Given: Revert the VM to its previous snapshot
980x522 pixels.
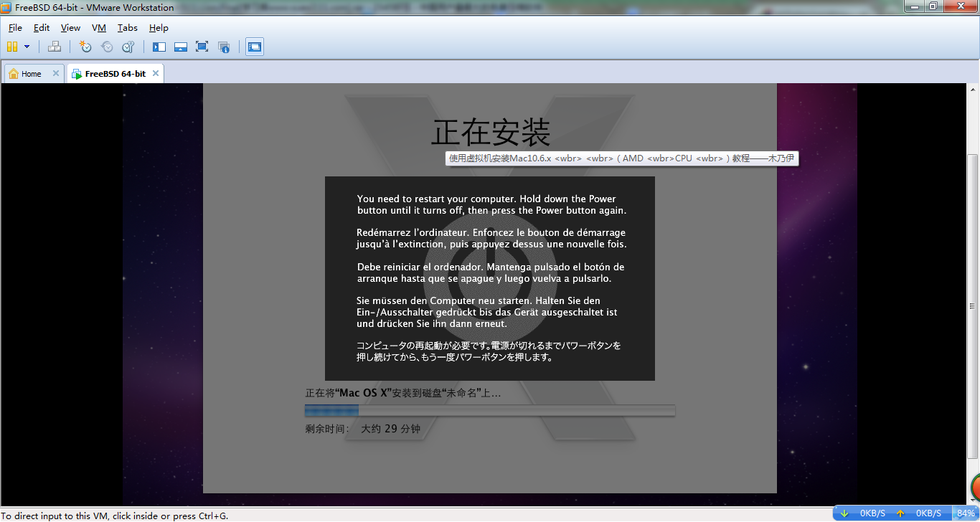Looking at the screenshot, I should click(107, 47).
